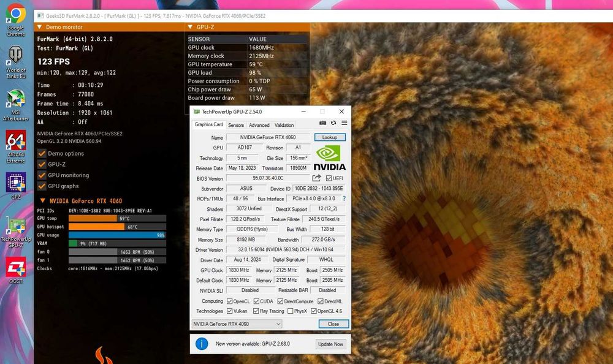Launch CPZ desktop shortcut
The height and width of the screenshot is (364, 613).
coord(16,186)
